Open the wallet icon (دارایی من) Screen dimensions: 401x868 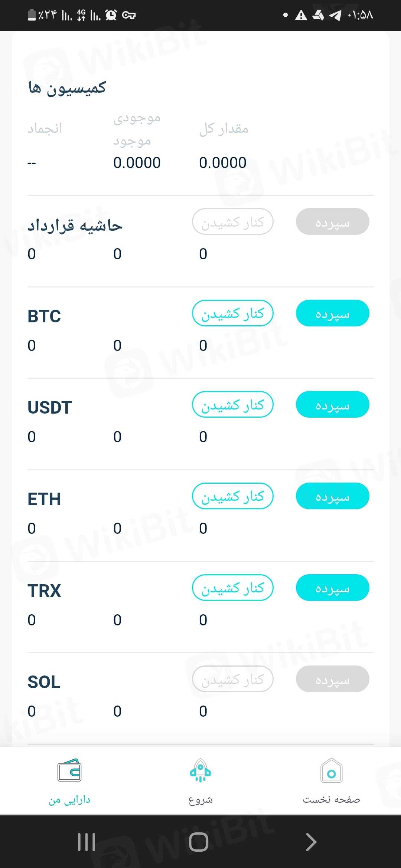69,771
